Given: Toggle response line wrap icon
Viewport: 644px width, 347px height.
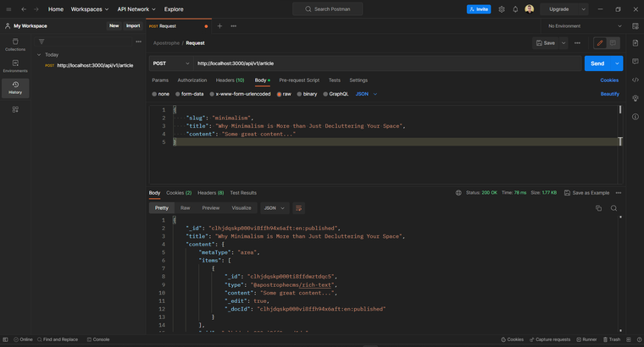Looking at the screenshot, I should 298,208.
